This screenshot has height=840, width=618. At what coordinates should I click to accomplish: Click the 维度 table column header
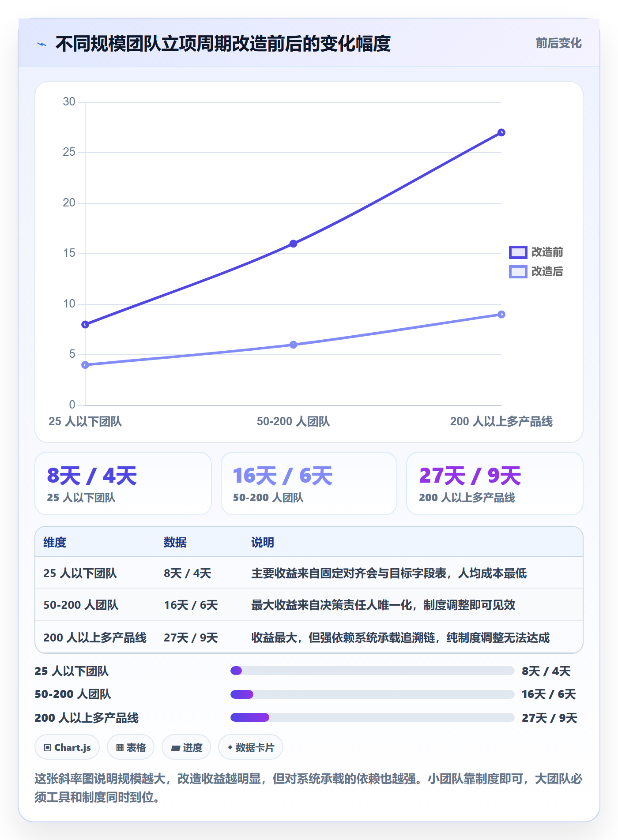click(x=55, y=542)
